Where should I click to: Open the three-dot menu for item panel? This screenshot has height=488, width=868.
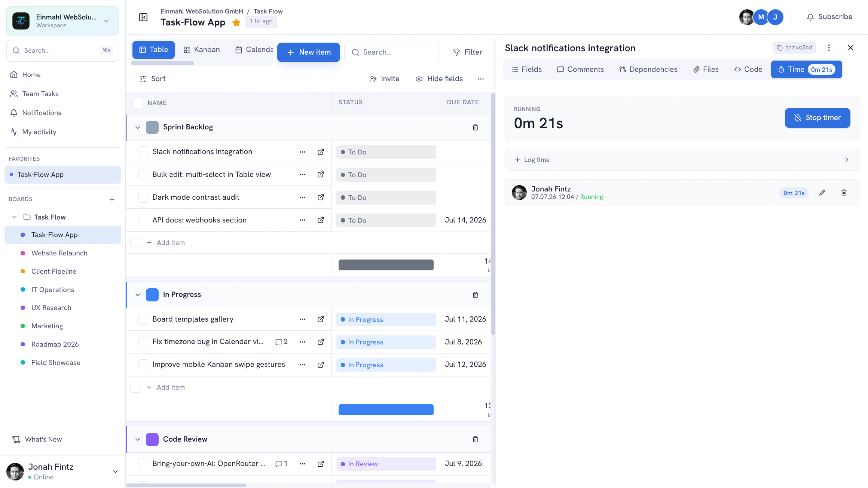tap(829, 47)
